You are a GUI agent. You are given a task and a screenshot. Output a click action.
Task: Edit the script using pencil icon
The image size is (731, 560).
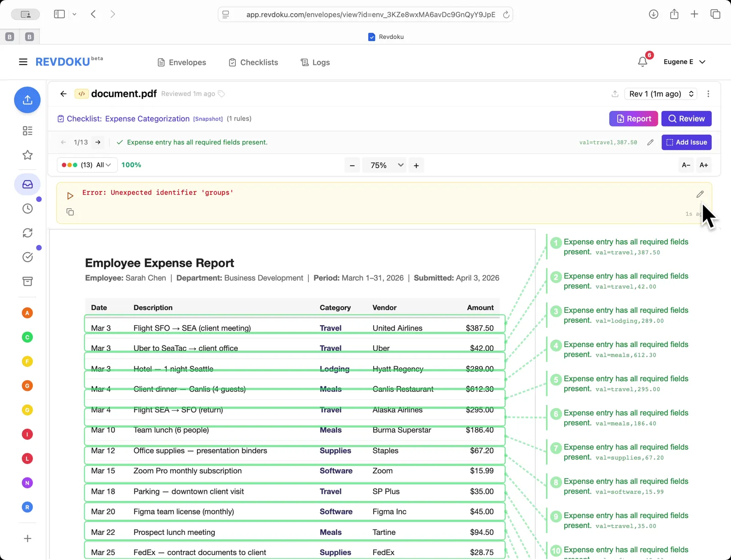[x=699, y=195]
